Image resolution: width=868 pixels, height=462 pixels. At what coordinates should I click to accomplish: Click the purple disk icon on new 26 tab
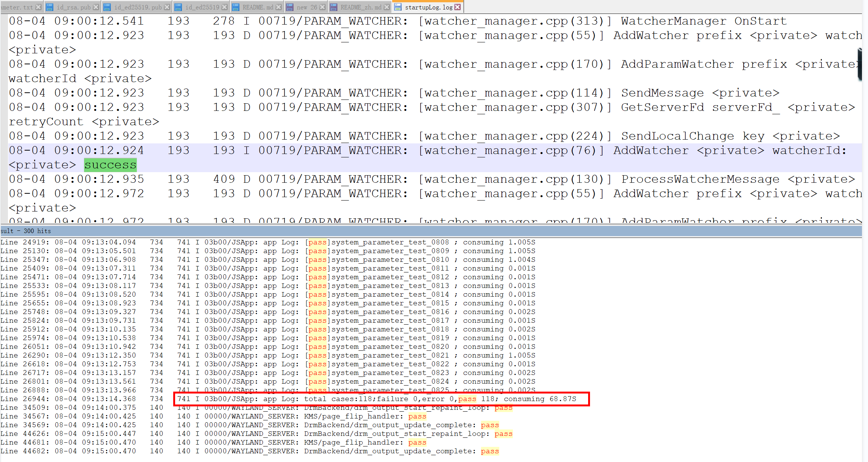[x=290, y=7]
